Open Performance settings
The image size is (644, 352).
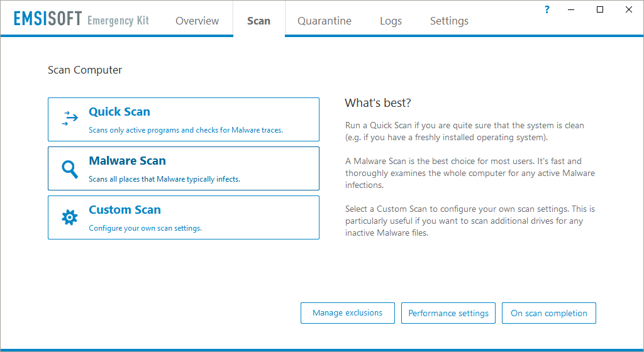click(x=448, y=313)
